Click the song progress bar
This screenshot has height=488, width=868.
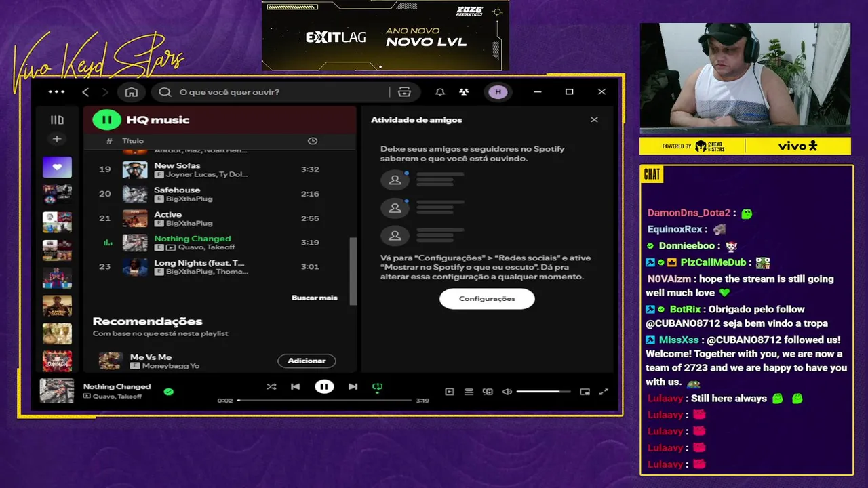click(x=324, y=401)
